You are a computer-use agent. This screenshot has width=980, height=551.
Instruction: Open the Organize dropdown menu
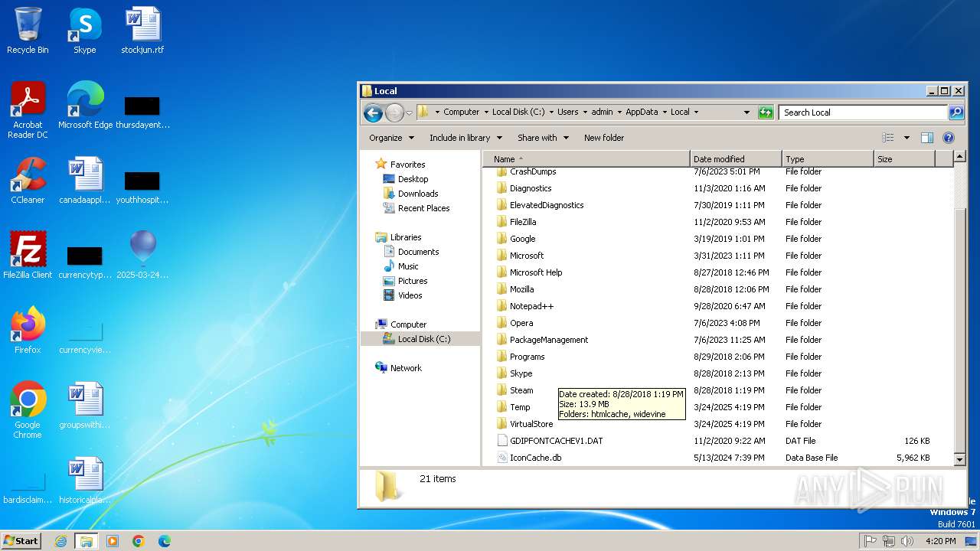[391, 138]
